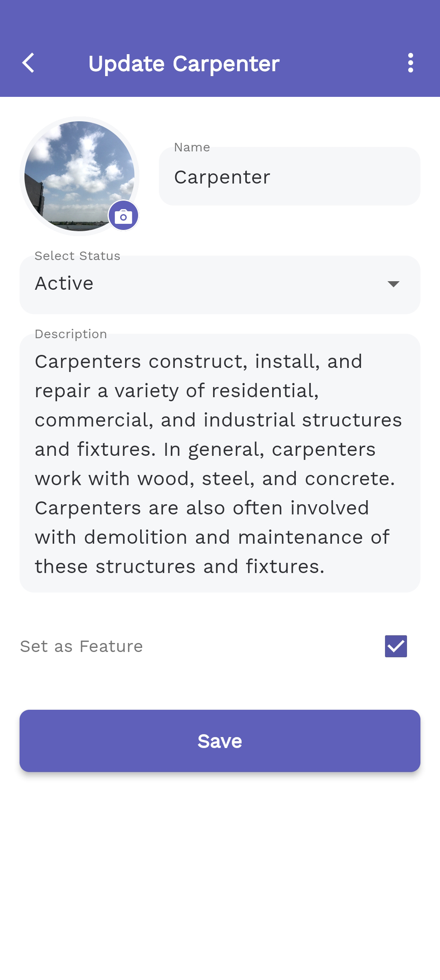Click the description line starting 'Carpenters construct'
Image resolution: width=440 pixels, height=980 pixels.
pyautogui.click(x=198, y=361)
